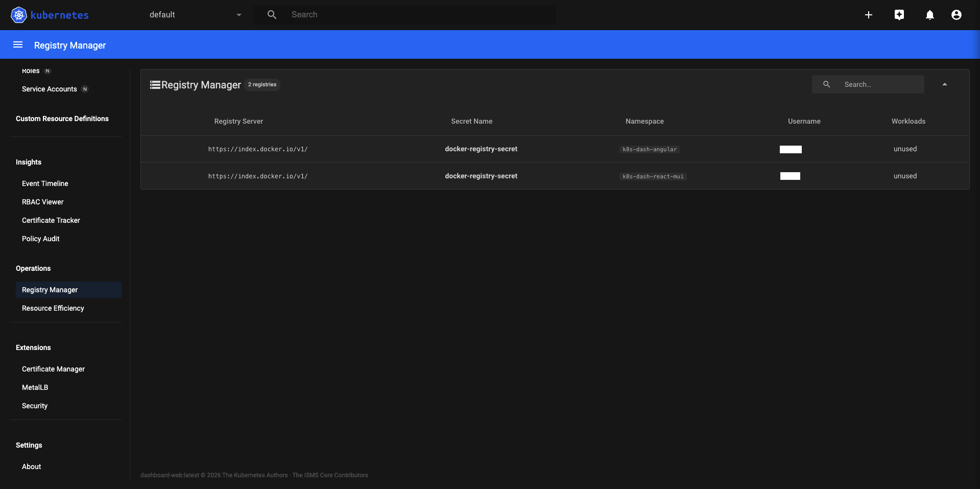Click unused workloads in k8s-dash-react-mui row
This screenshot has width=980, height=489.
905,176
